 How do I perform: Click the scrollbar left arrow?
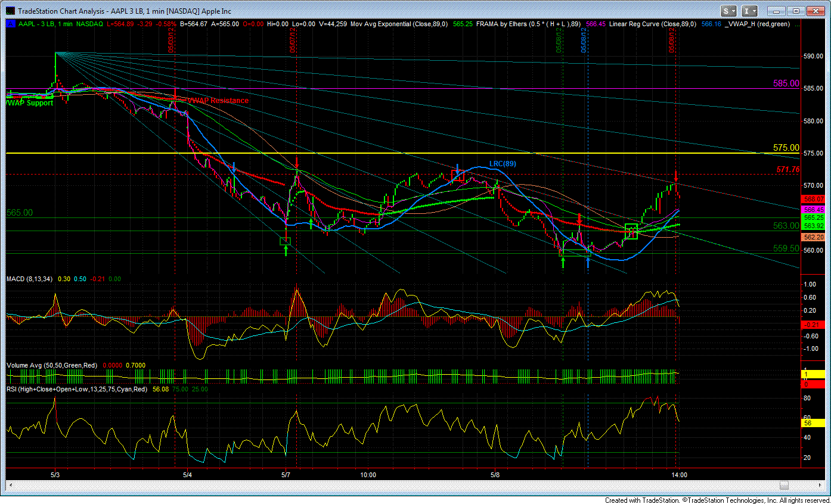[11, 485]
